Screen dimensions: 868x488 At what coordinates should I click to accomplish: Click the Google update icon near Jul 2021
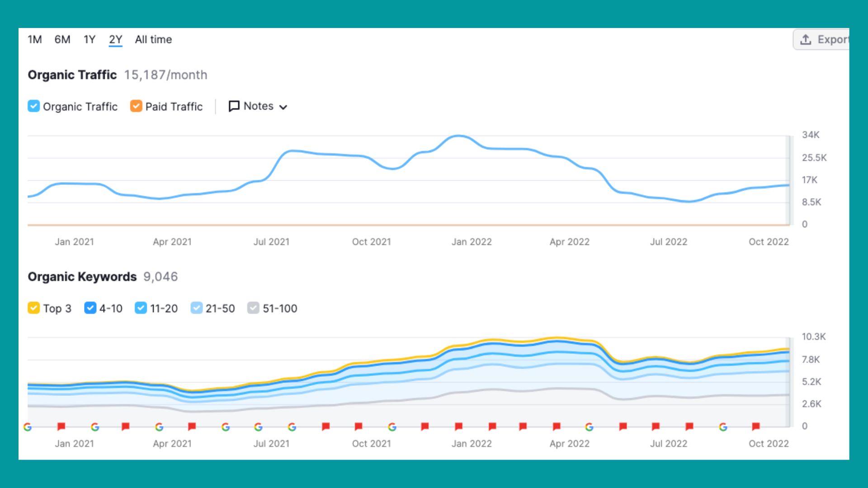(x=258, y=427)
